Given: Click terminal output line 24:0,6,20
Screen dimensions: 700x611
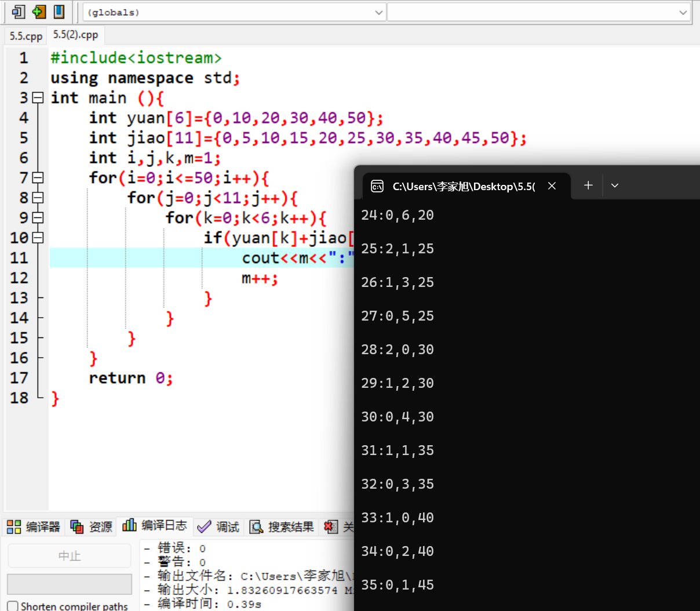Looking at the screenshot, I should click(x=398, y=215).
